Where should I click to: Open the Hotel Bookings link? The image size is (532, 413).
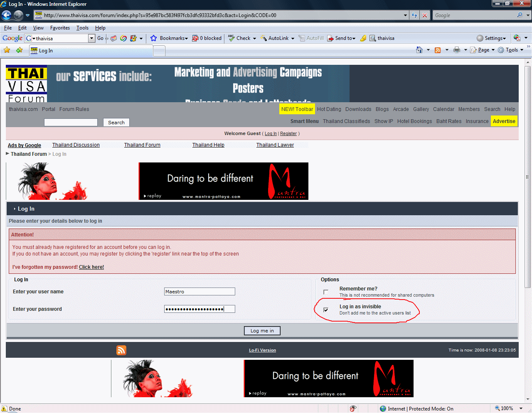(x=414, y=121)
